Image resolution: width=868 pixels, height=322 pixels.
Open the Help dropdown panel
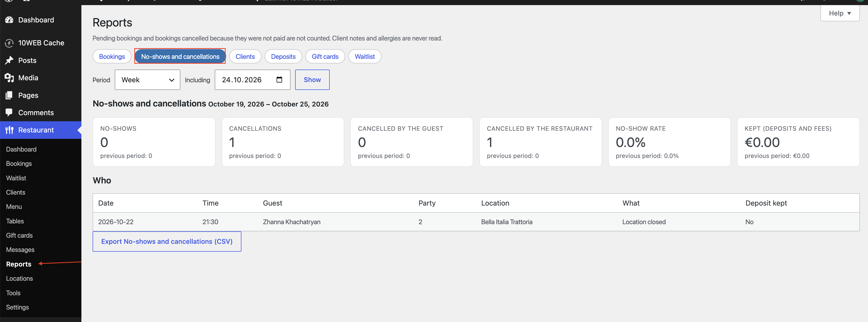(x=839, y=13)
